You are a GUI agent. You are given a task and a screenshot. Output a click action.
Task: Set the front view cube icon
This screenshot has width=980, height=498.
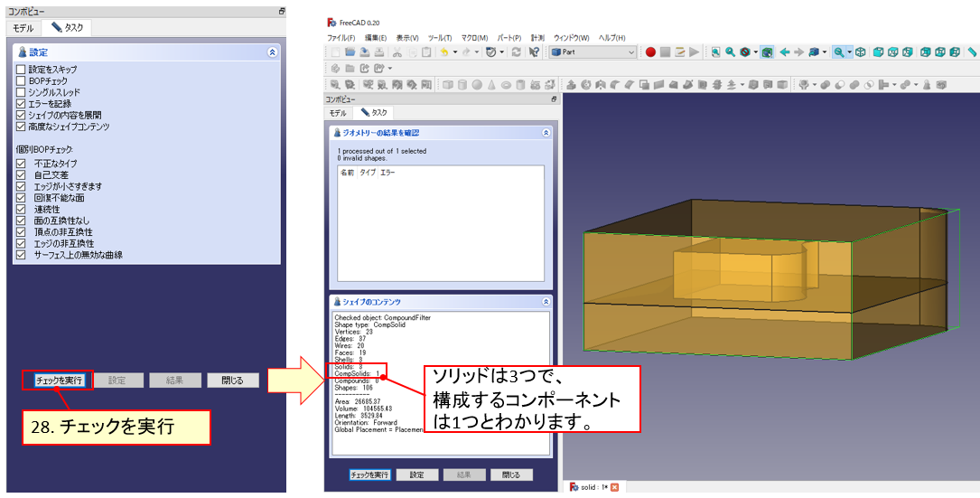pos(878,52)
